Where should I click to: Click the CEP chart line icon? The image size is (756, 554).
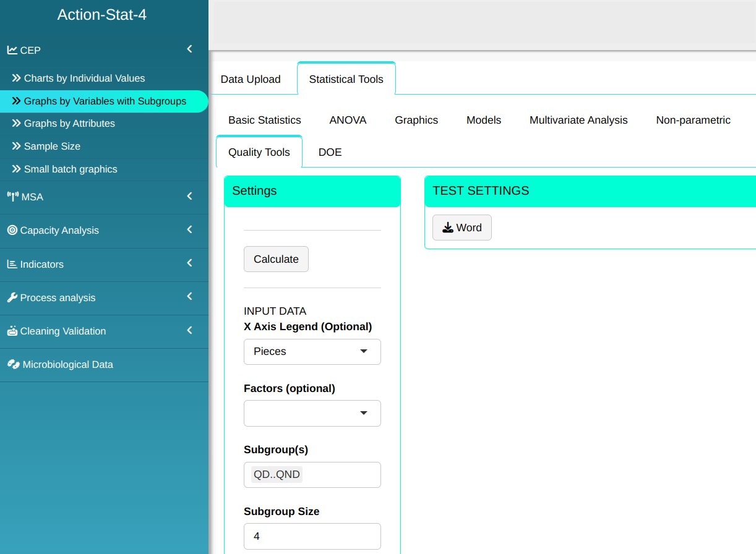[12, 50]
